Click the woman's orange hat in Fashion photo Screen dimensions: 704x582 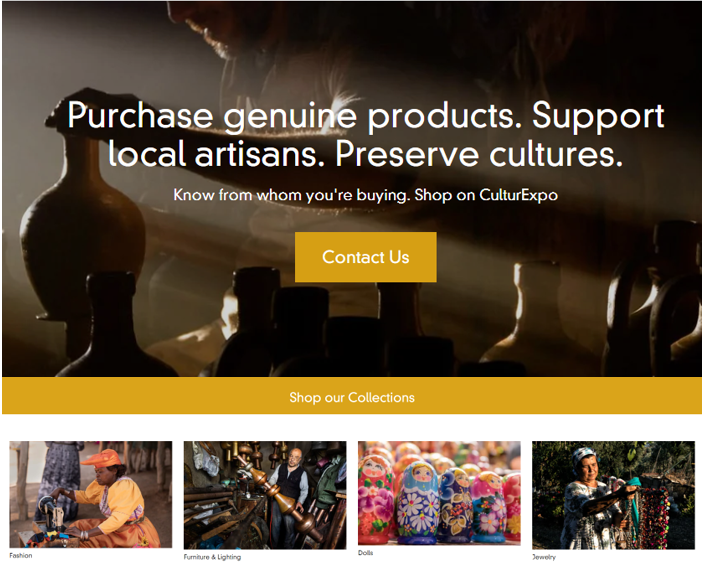pos(102,458)
